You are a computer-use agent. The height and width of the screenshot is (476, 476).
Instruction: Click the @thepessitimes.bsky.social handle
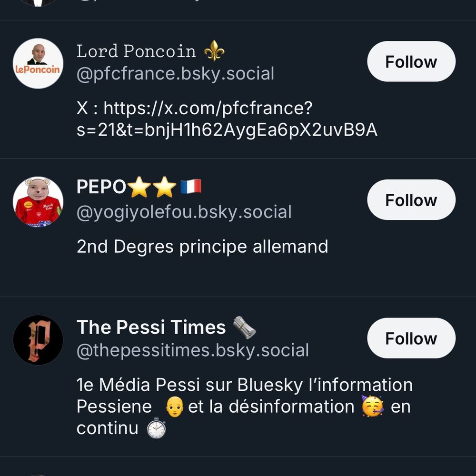[x=192, y=350]
